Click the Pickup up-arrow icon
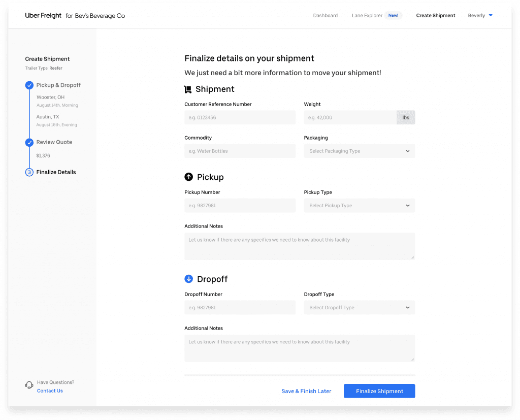520x420 pixels. (x=188, y=177)
